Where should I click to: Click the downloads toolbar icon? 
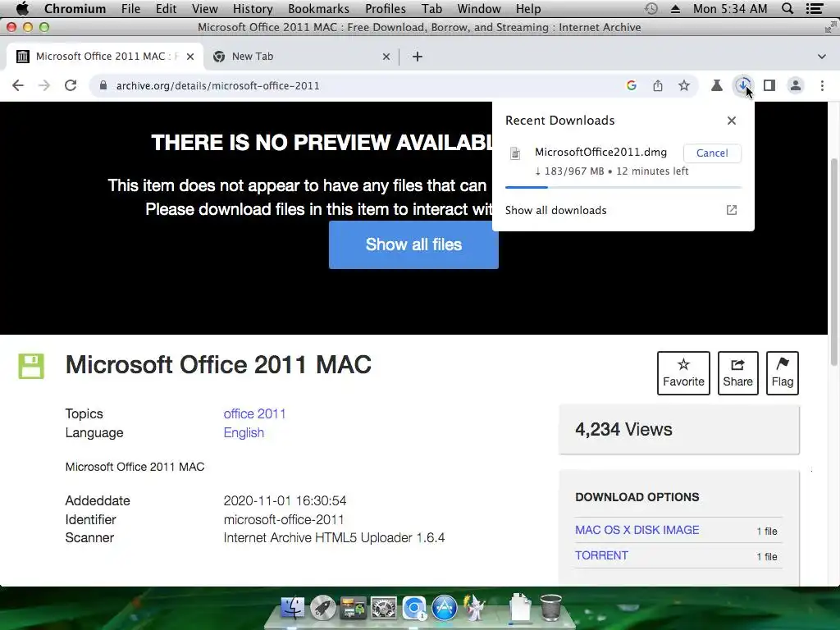point(743,85)
